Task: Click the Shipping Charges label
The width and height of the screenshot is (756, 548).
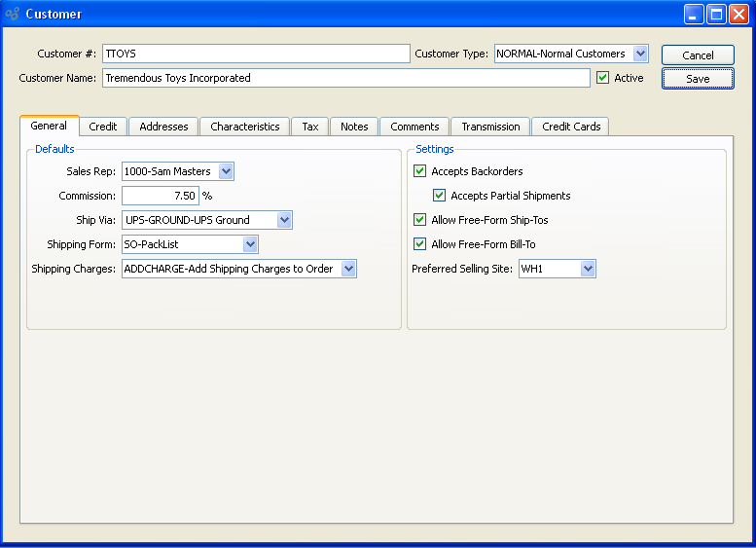Action: point(73,269)
